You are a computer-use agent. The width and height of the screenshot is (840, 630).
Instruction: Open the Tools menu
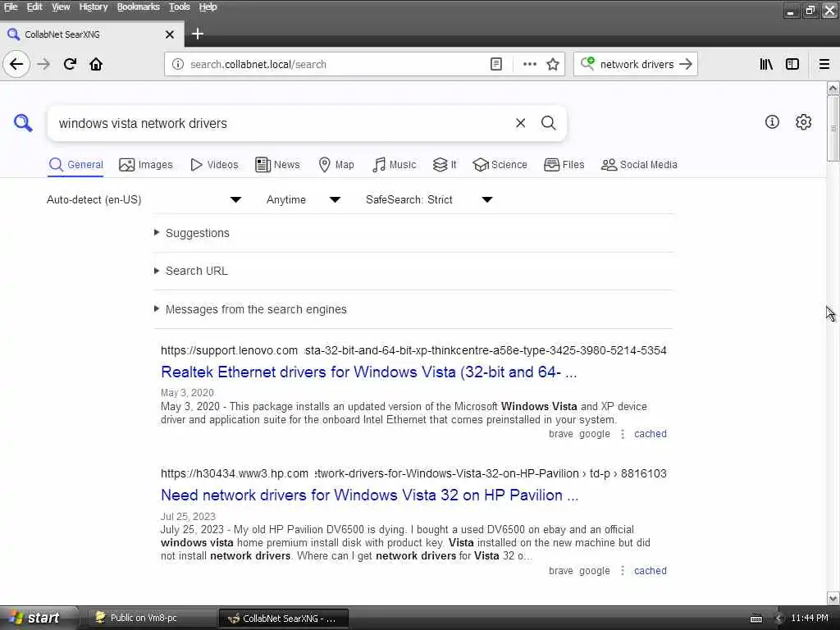(x=180, y=7)
